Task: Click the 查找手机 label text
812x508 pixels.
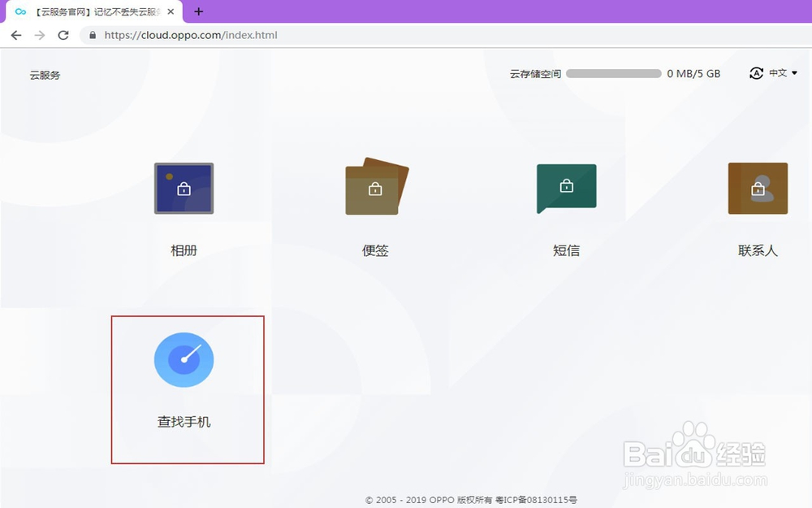Action: 184,422
